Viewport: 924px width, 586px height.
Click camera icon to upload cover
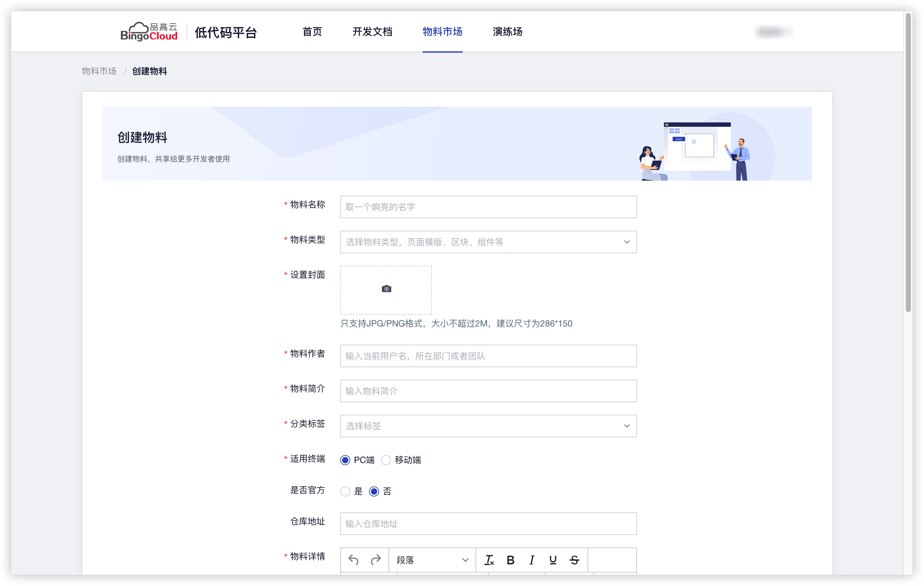386,289
